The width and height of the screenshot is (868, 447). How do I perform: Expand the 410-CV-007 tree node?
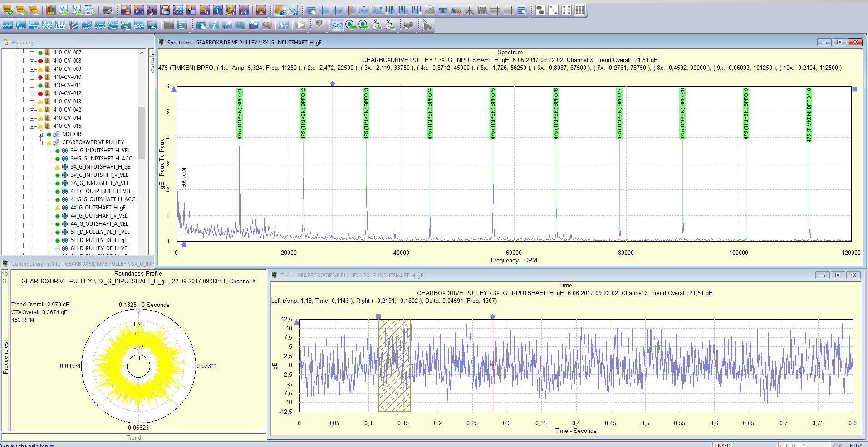click(x=32, y=53)
